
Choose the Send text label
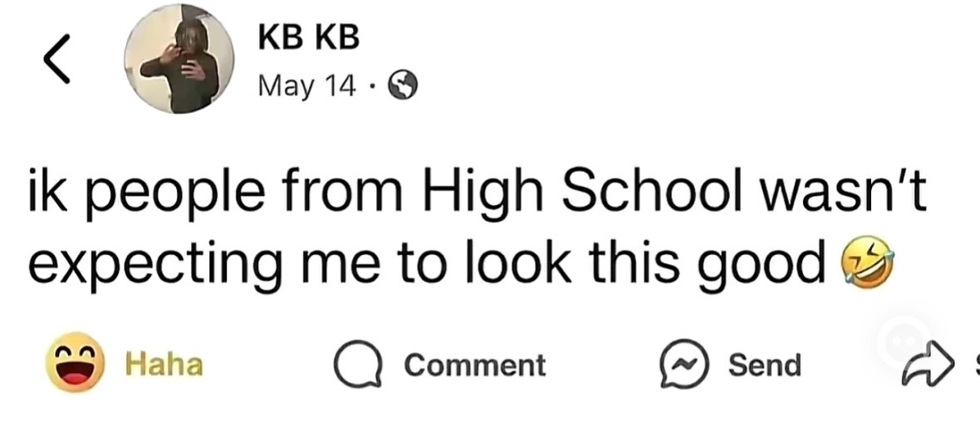pyautogui.click(x=764, y=365)
